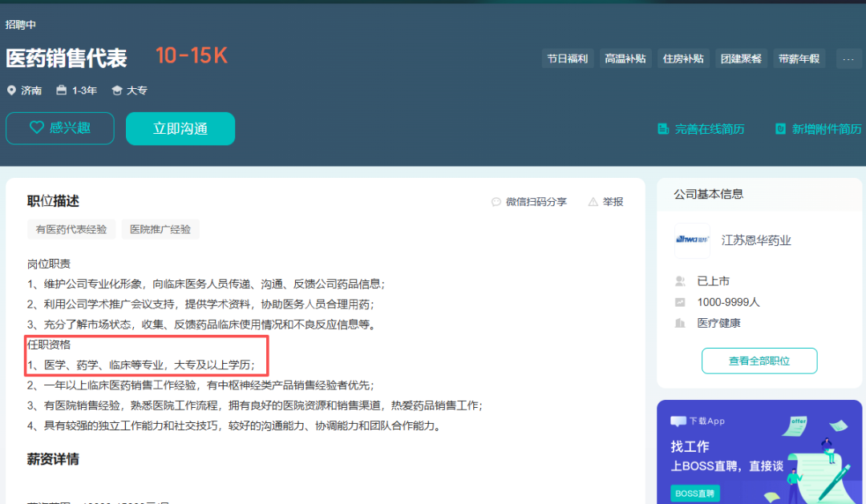866x504 pixels.
Task: Click the BOSS直聘 badge in the app banner
Action: click(694, 493)
